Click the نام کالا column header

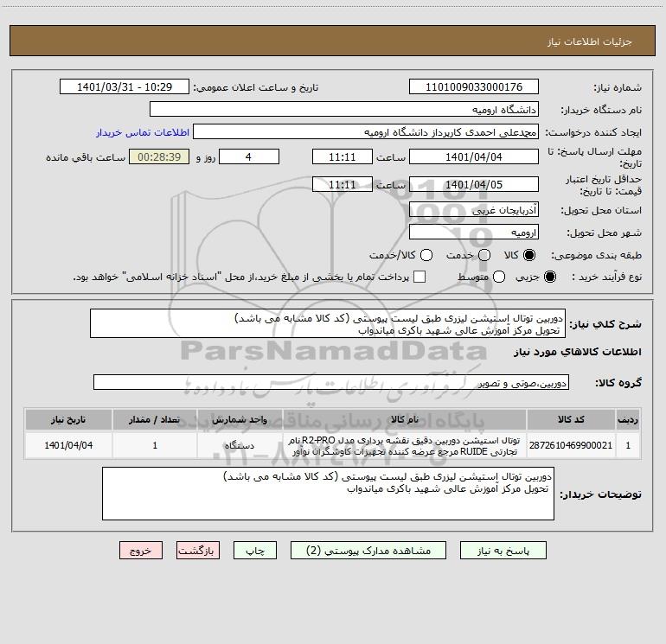(x=405, y=419)
